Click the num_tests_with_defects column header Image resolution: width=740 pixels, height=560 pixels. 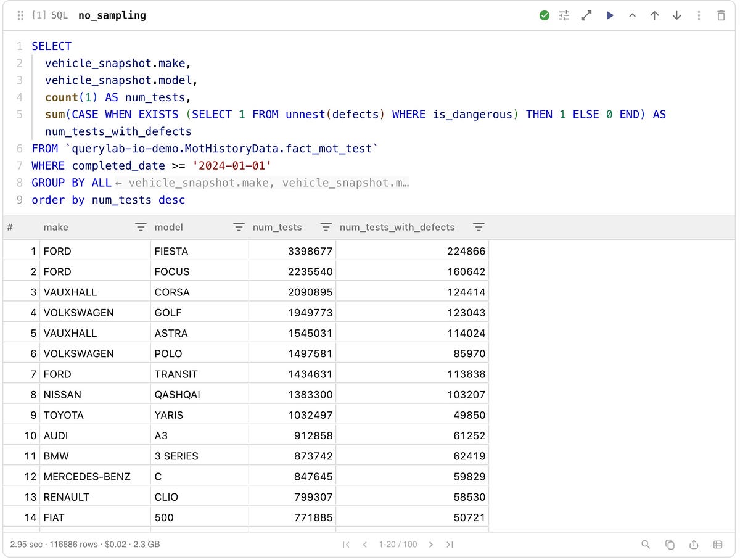[397, 227]
